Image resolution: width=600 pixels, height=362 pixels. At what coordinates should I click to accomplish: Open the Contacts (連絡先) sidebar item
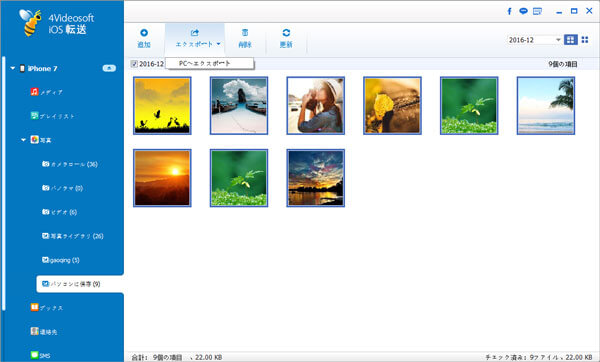pos(44,332)
